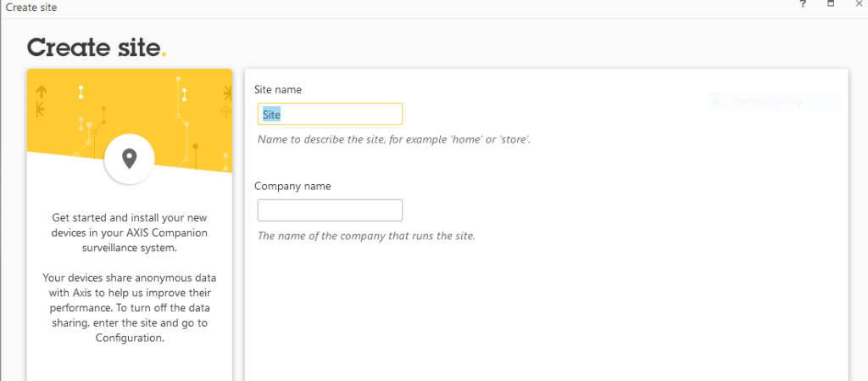Viewport: 868px width, 381px height.
Task: Close the Create site window
Action: pos(858,5)
